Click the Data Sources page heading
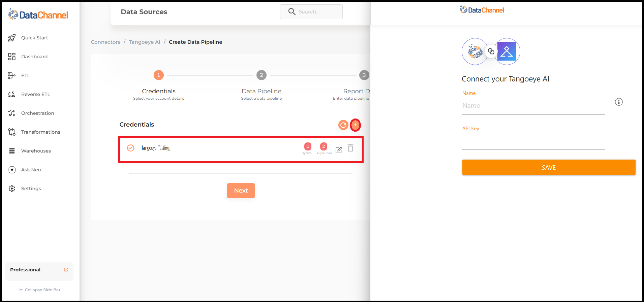Image resolution: width=644 pixels, height=302 pixels. (144, 12)
